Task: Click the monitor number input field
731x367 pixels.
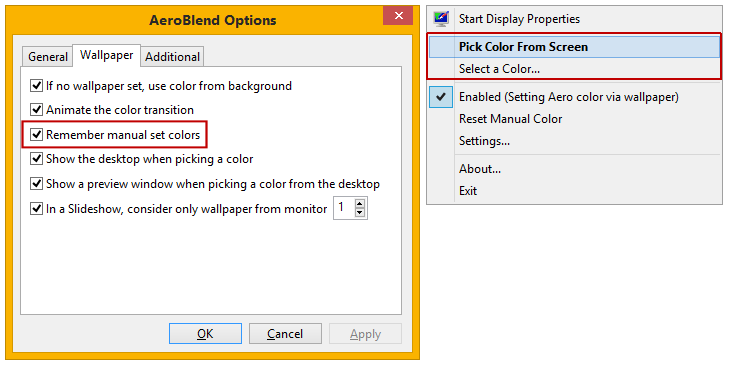Action: coord(344,208)
